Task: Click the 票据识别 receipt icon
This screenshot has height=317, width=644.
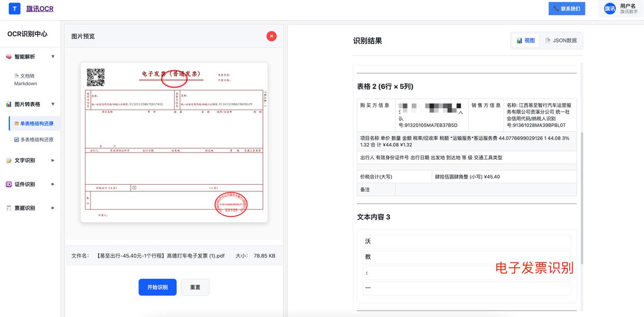Action: (x=9, y=208)
